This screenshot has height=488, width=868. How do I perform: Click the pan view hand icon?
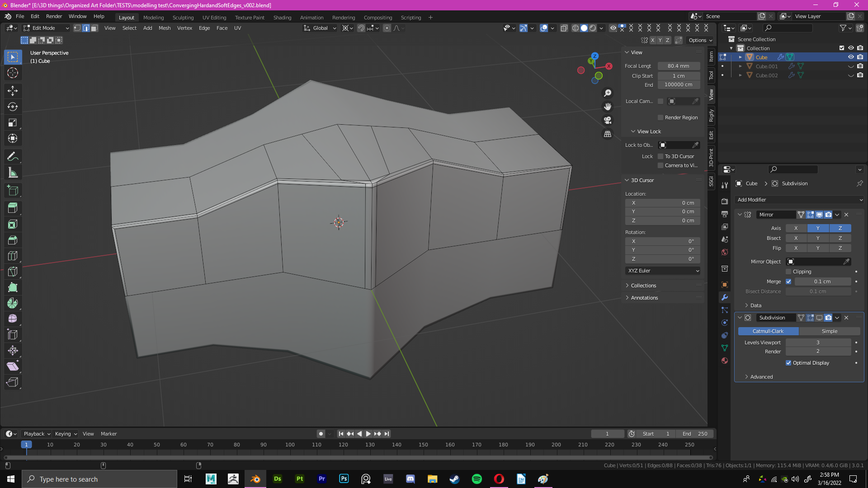pyautogui.click(x=608, y=107)
